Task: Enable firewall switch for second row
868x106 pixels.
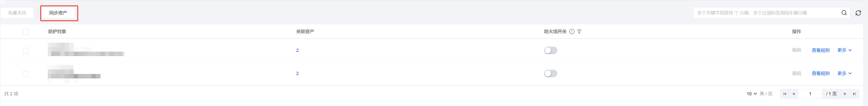Action: 551,73
